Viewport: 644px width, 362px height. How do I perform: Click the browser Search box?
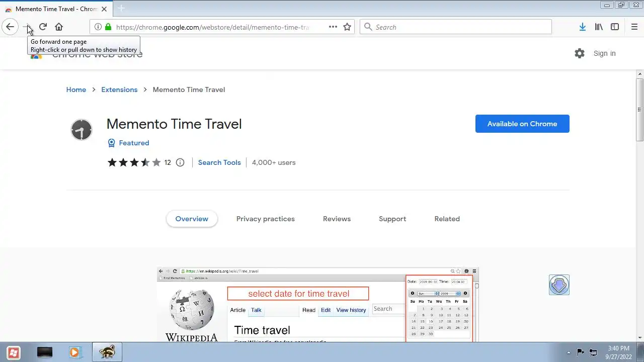click(x=456, y=27)
